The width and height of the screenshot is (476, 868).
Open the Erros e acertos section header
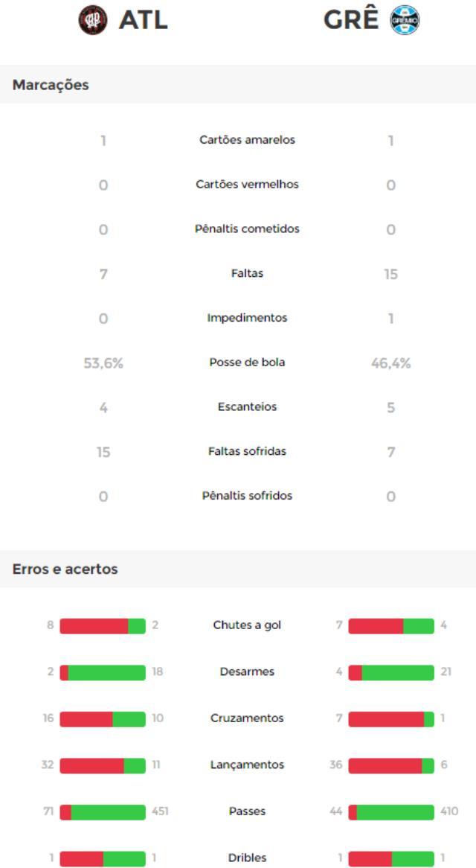click(238, 569)
